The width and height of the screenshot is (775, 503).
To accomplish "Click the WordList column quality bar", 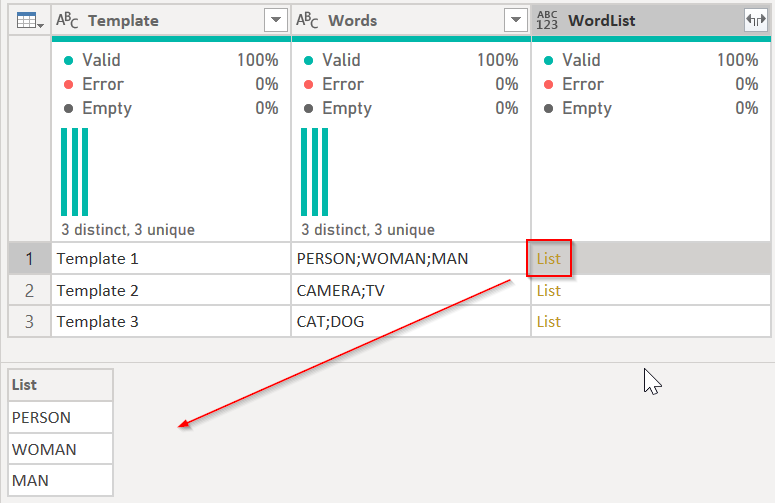I will [651, 39].
